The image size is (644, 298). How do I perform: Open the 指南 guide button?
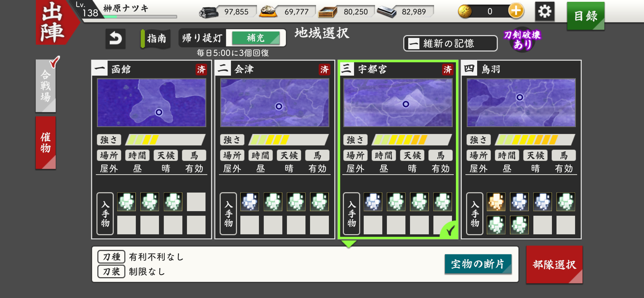[155, 38]
